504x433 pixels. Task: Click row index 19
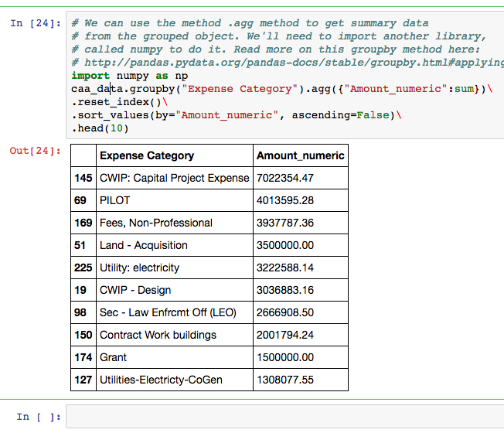[x=80, y=290]
